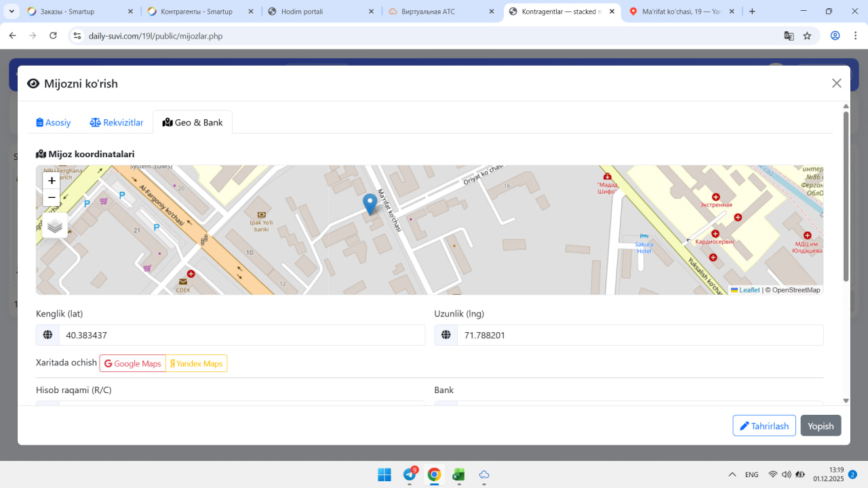Reload the current page
This screenshot has height=488, width=868.
click(54, 36)
